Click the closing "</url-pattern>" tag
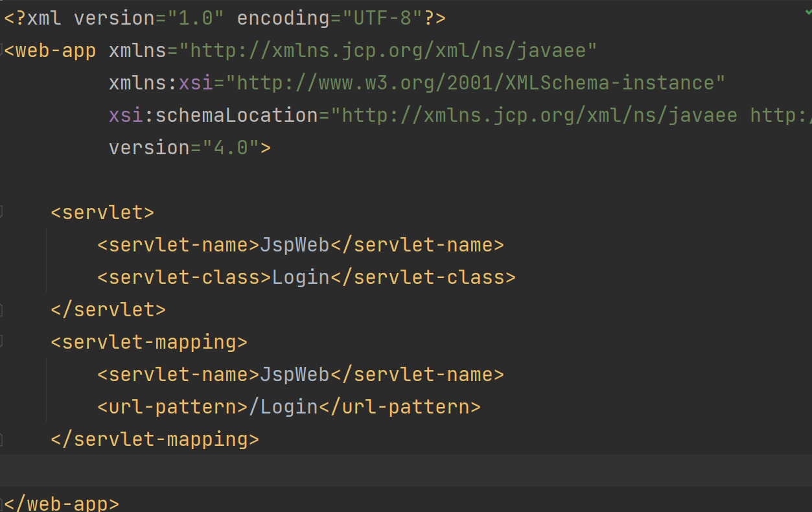 pos(400,407)
